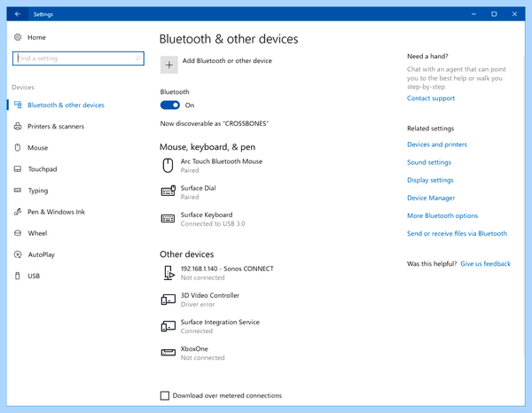Image resolution: width=532 pixels, height=413 pixels.
Task: Open Sound settings link
Action: (x=429, y=162)
